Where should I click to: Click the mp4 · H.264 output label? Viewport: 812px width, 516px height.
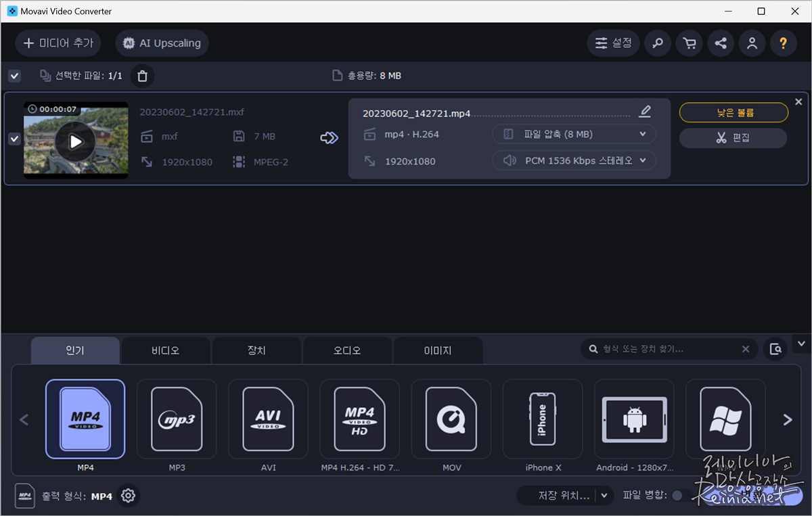[411, 135]
